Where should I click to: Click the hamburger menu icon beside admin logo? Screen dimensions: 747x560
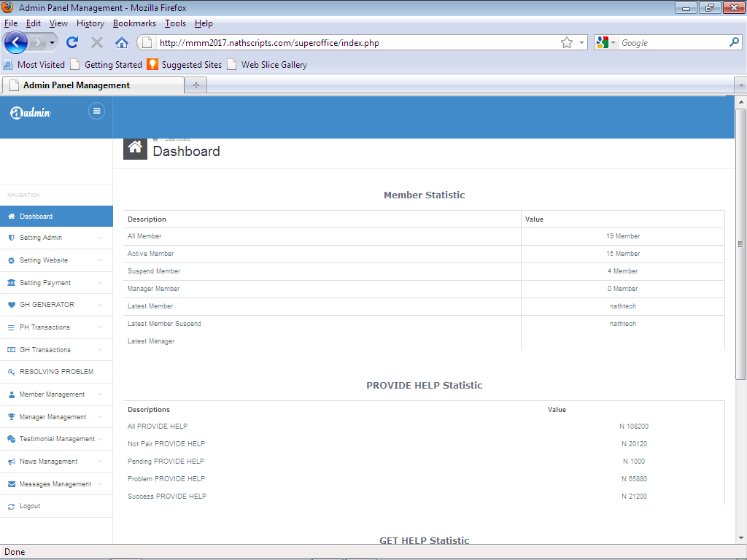(x=96, y=111)
